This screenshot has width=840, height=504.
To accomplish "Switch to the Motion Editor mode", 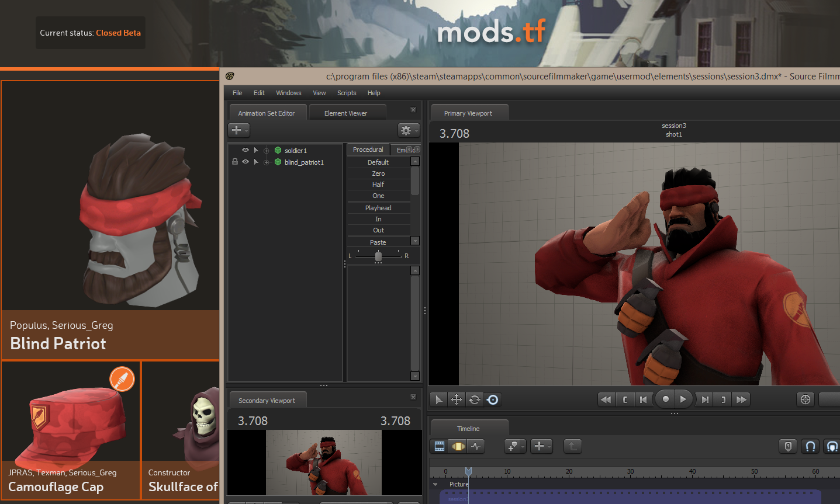I will tap(458, 447).
